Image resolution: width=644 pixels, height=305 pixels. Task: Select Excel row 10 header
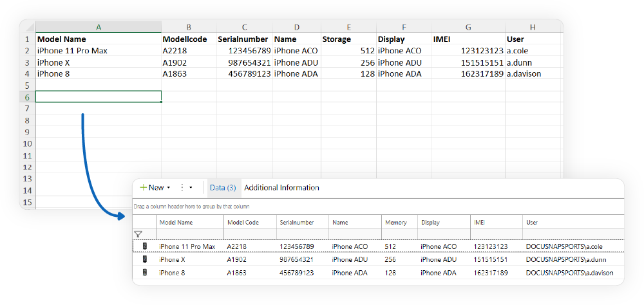[x=28, y=143]
